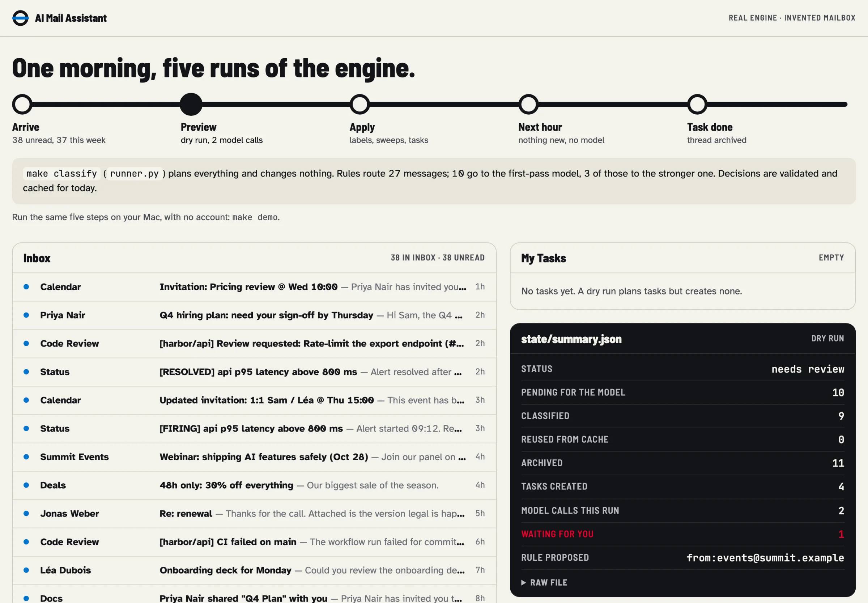Click the STATUS needs review value
The width and height of the screenshot is (868, 603).
pyautogui.click(x=808, y=369)
